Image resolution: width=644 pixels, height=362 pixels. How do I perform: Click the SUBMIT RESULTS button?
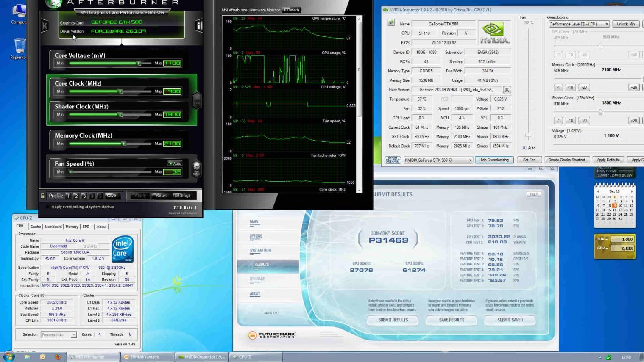click(393, 320)
